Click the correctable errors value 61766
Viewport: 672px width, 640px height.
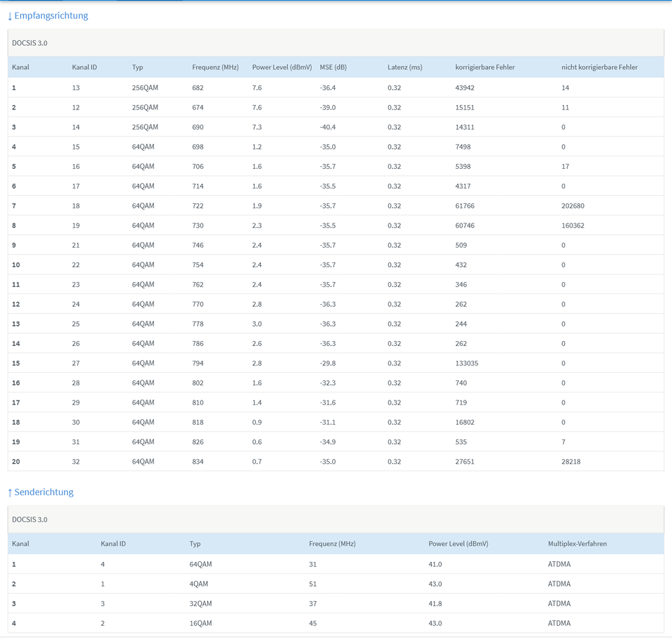tap(465, 206)
